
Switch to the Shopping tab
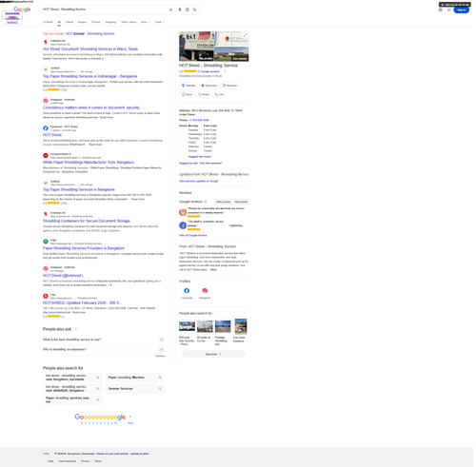110,22
